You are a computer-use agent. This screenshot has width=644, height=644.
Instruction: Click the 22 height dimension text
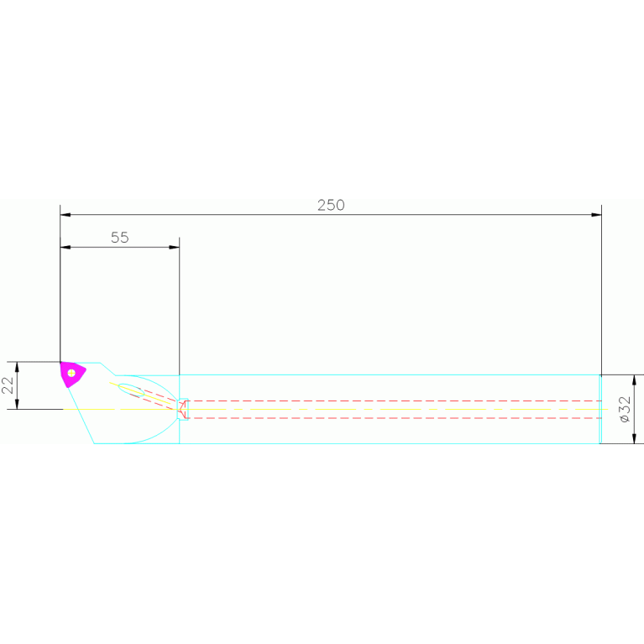tap(8, 385)
